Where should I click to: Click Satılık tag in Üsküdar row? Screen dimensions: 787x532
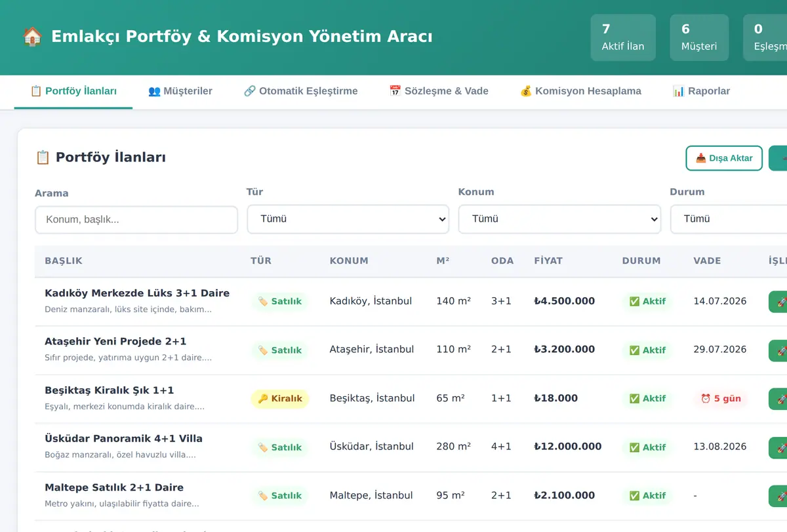[279, 447]
